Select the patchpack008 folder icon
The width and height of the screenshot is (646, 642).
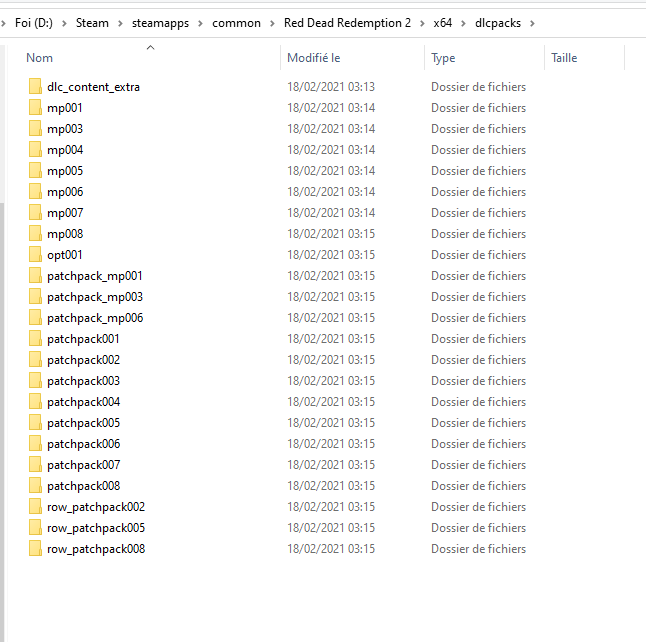point(35,486)
